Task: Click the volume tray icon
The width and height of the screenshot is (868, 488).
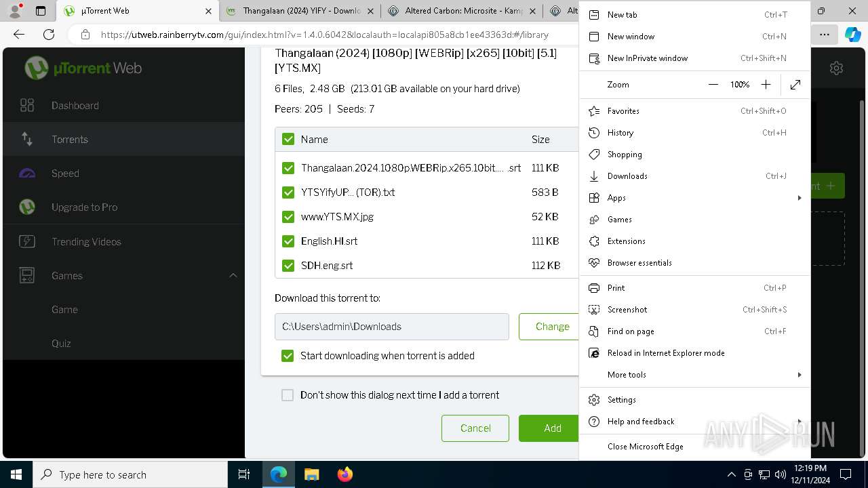Action: [x=780, y=474]
